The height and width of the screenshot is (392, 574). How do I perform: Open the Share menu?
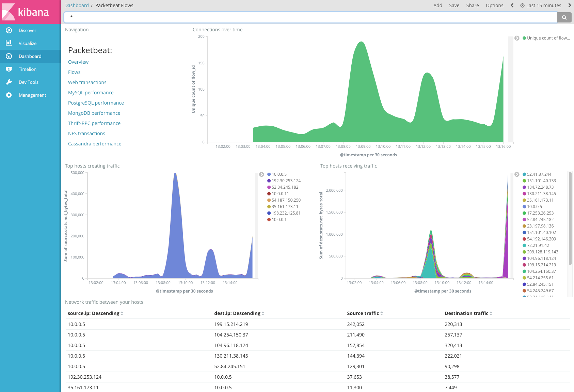(472, 5)
